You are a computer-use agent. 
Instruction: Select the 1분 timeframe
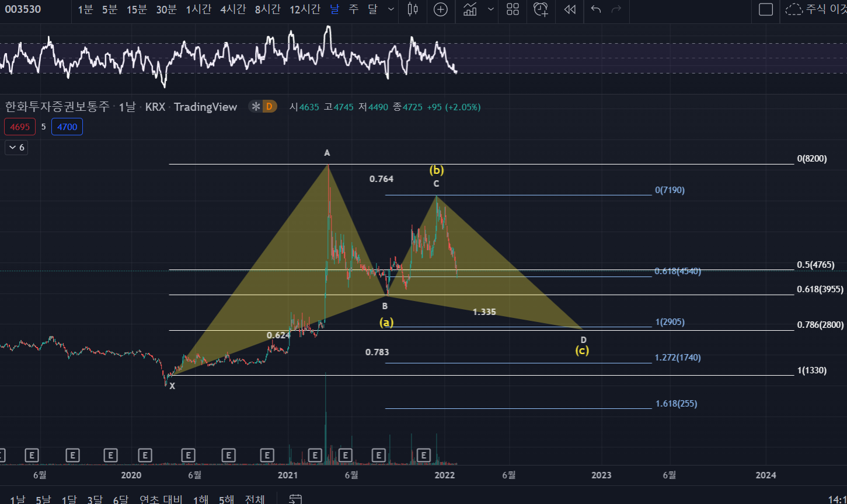[x=85, y=9]
